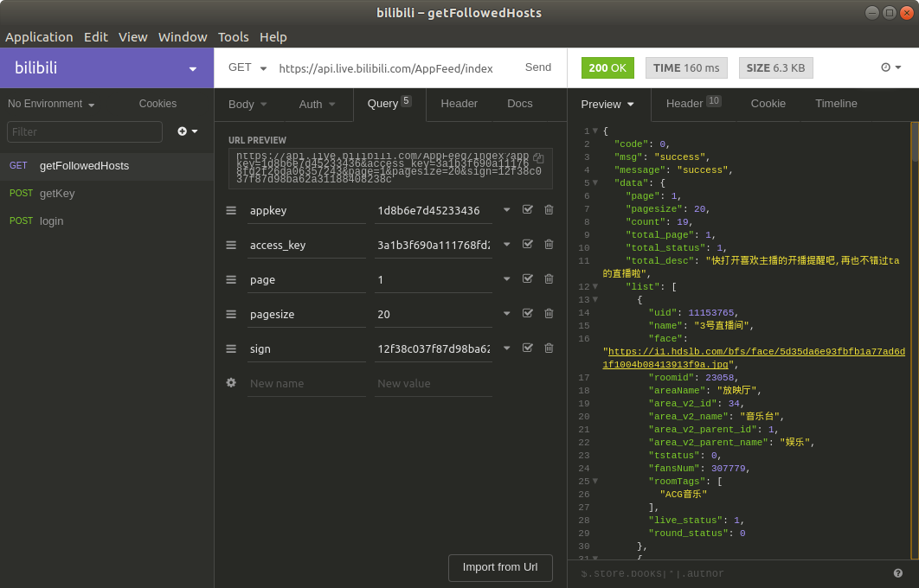The width and height of the screenshot is (919, 588).
Task: Uncheck the page parameter checkbox
Action: point(528,279)
